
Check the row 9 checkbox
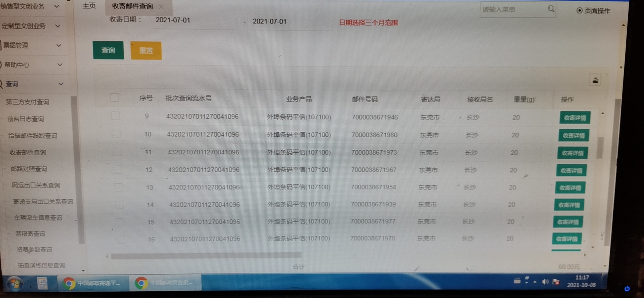point(115,116)
